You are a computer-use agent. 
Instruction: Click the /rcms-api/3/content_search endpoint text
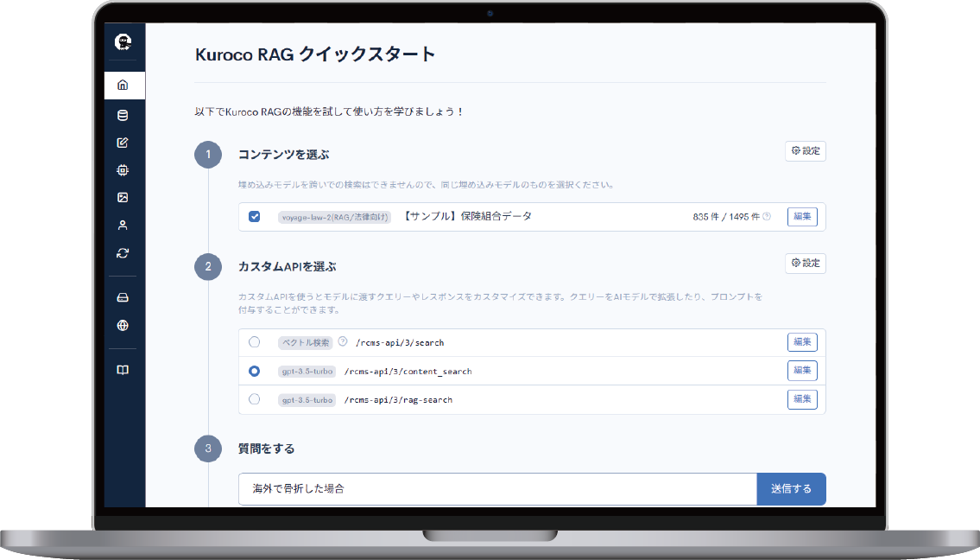tap(408, 372)
